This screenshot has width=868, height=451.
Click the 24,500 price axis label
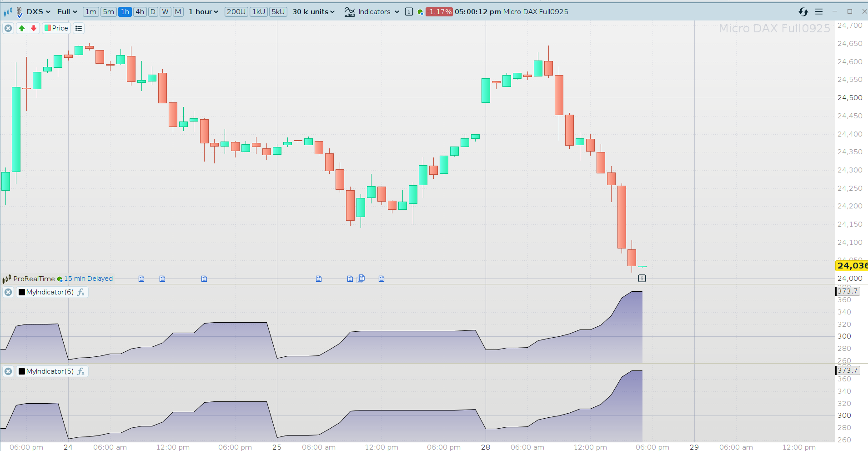click(x=850, y=98)
